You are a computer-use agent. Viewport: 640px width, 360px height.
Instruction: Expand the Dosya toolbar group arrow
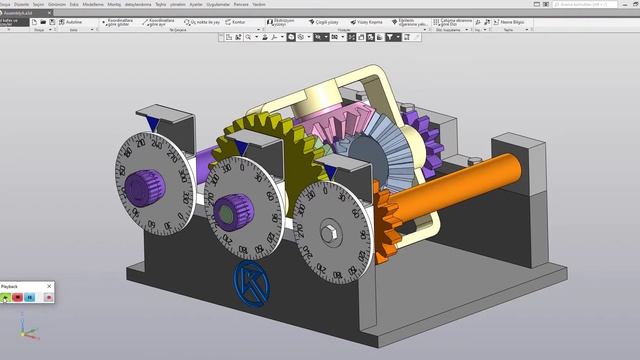50,30
